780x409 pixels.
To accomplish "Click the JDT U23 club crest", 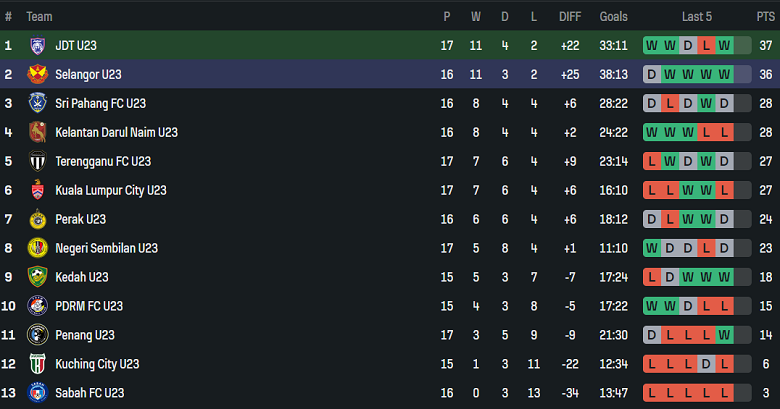I will [38, 45].
